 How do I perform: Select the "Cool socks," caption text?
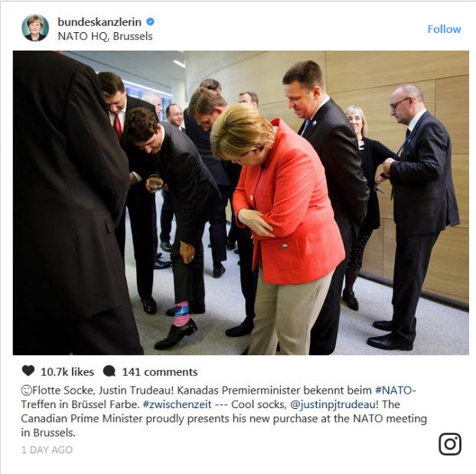(259, 404)
